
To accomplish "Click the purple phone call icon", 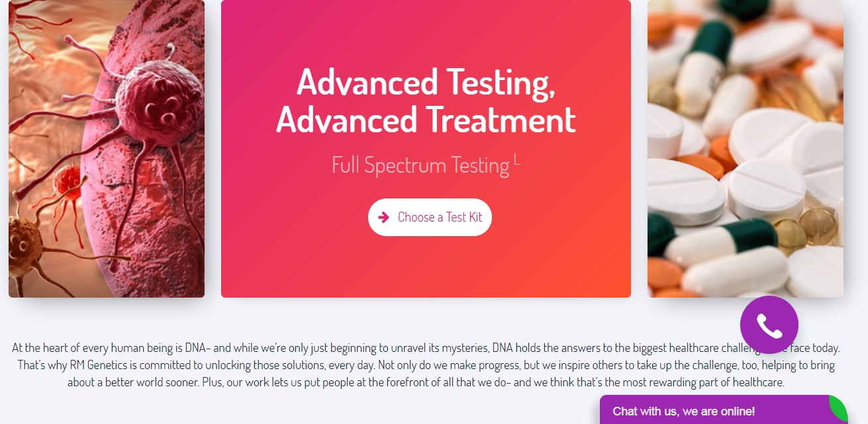I will [769, 325].
